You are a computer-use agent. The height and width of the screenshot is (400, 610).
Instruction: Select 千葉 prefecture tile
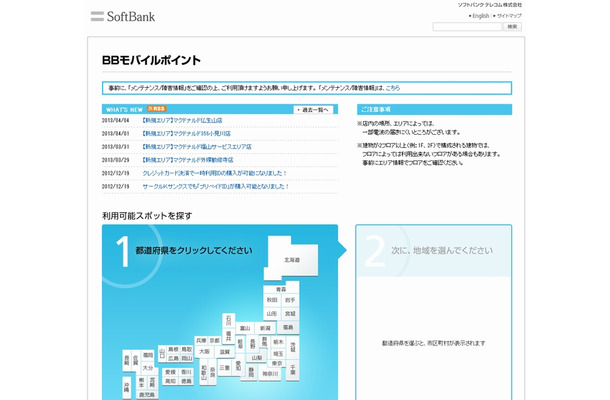(x=293, y=370)
